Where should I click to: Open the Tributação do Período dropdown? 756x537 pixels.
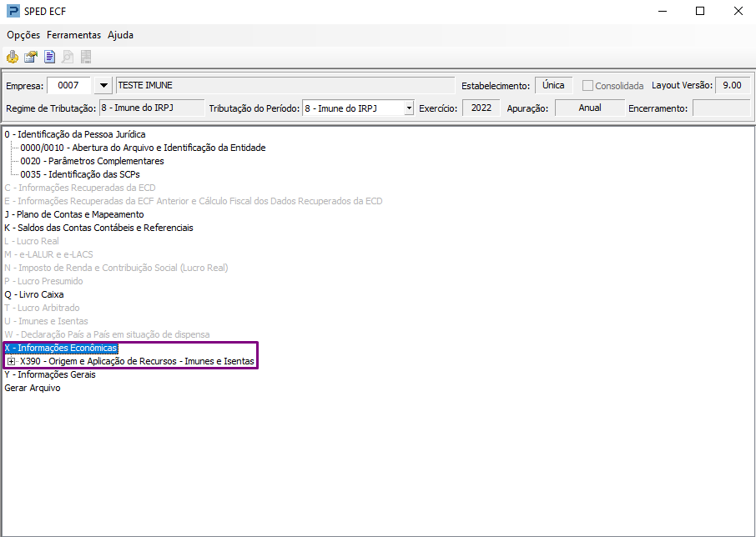[x=409, y=108]
